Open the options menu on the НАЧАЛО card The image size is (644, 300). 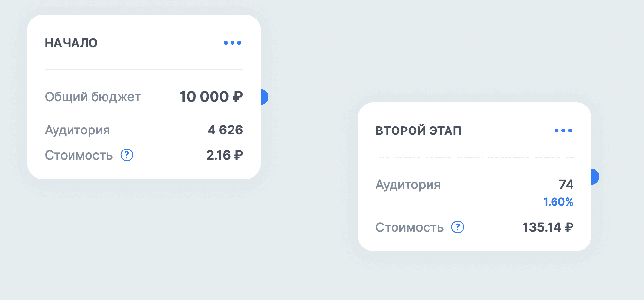coord(233,42)
